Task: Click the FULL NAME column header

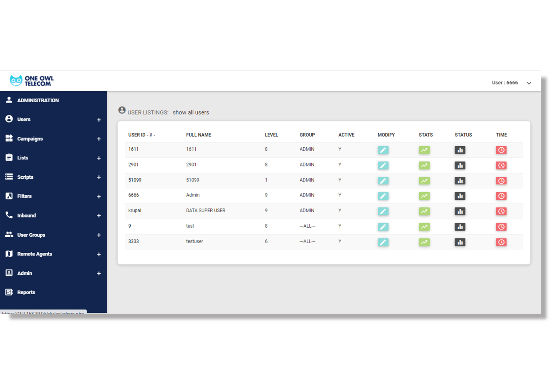Action: [x=198, y=135]
